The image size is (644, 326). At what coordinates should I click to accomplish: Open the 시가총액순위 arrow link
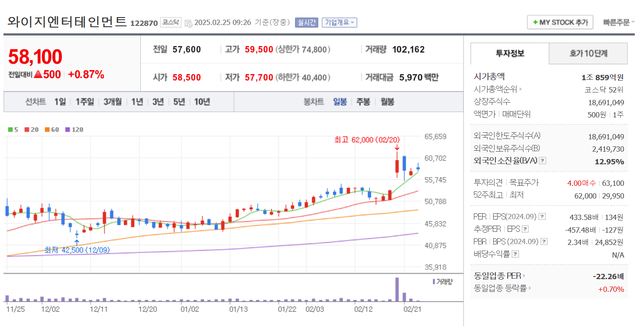[x=521, y=89]
